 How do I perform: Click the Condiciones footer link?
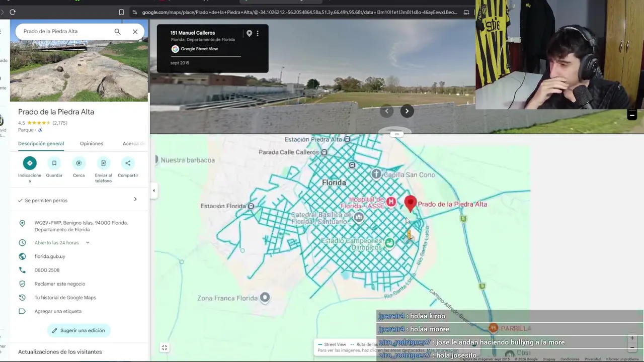point(570,359)
